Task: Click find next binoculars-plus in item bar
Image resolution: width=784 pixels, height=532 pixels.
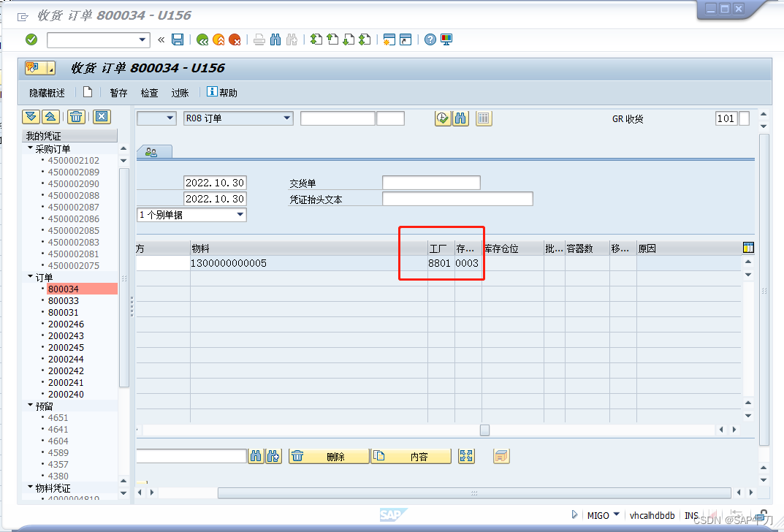Action: tap(273, 456)
